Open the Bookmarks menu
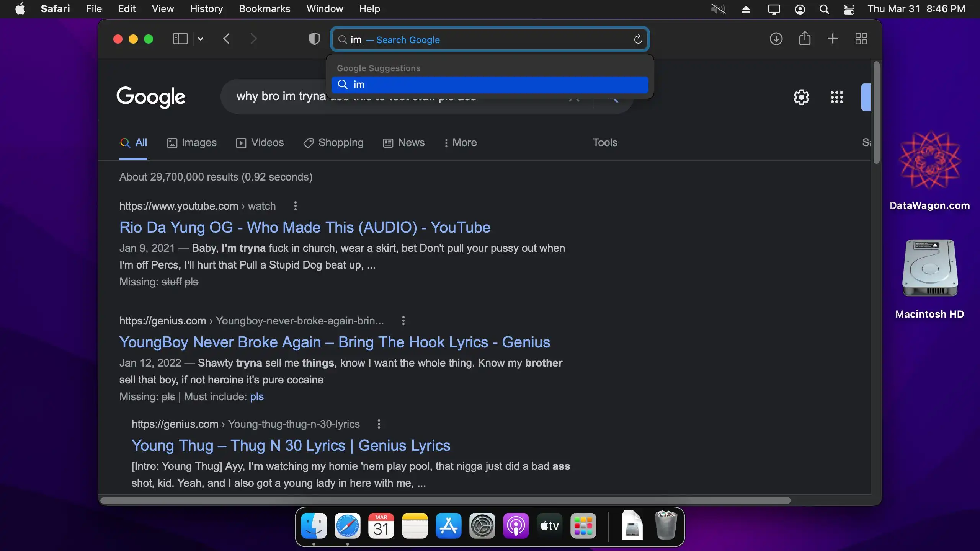The image size is (980, 551). click(264, 9)
